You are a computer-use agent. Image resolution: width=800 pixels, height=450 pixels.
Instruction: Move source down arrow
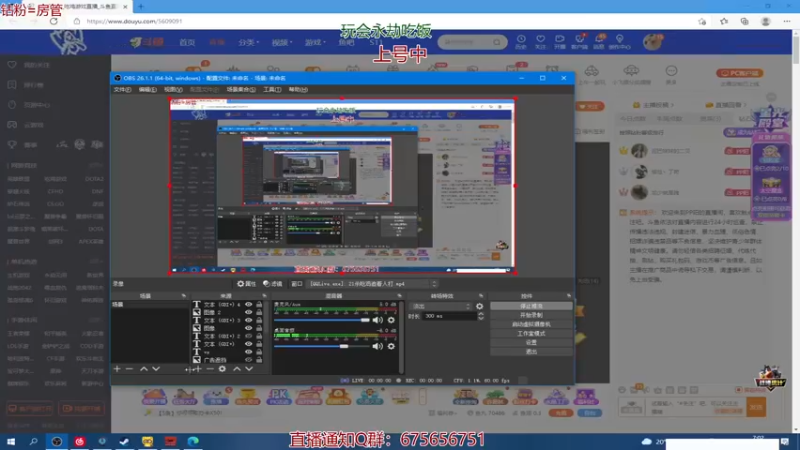[249, 368]
